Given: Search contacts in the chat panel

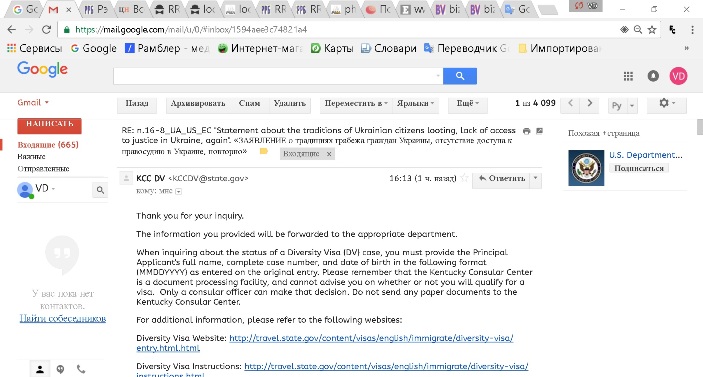Looking at the screenshot, I should click(x=100, y=190).
